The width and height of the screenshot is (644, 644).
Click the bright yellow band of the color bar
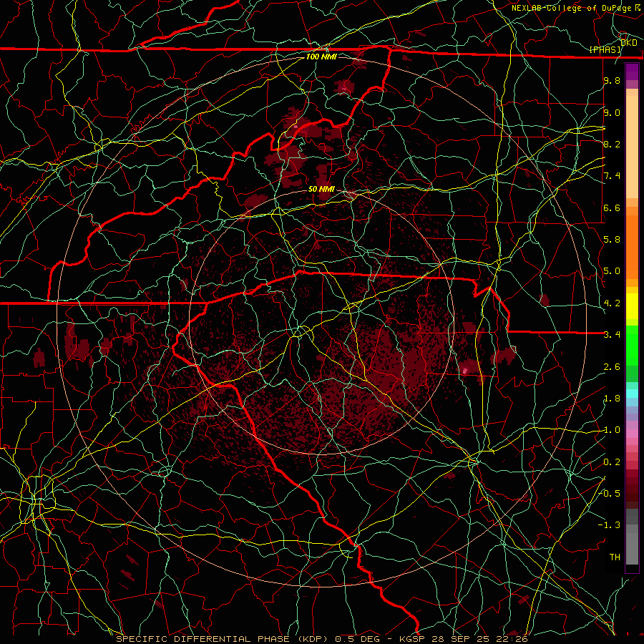click(x=632, y=306)
